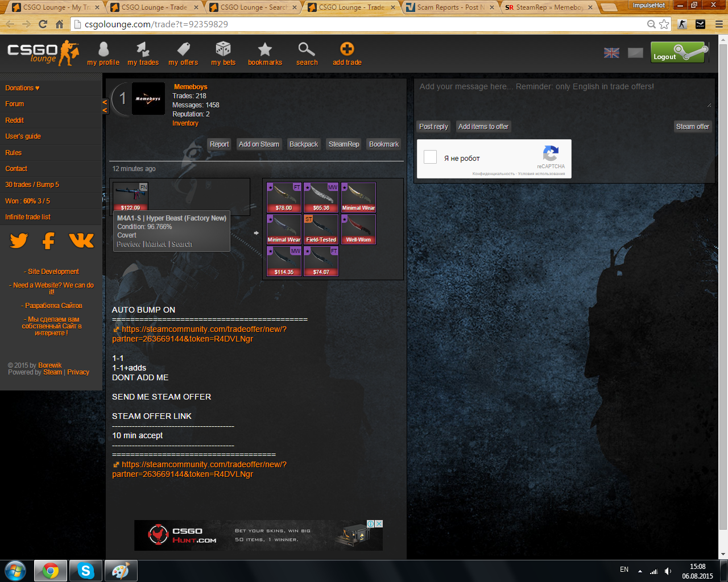Open bookmarks star icon
Viewport: 728px width, 582px height.
point(264,49)
